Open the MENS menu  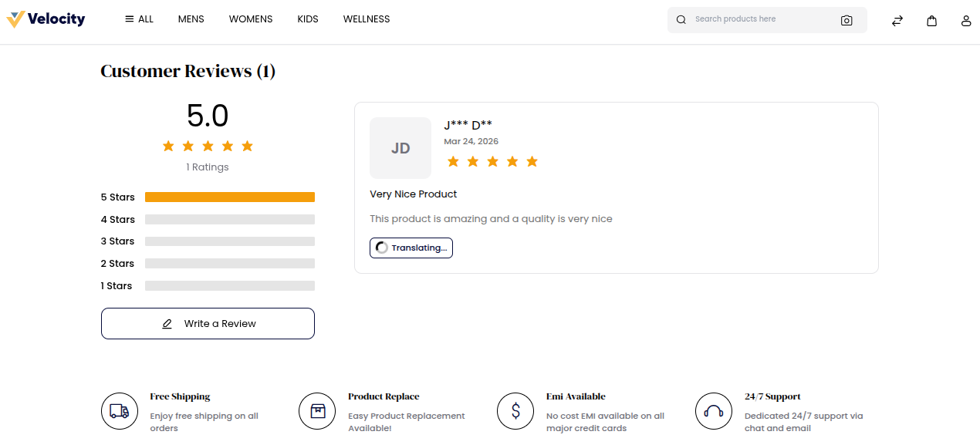pyautogui.click(x=191, y=19)
